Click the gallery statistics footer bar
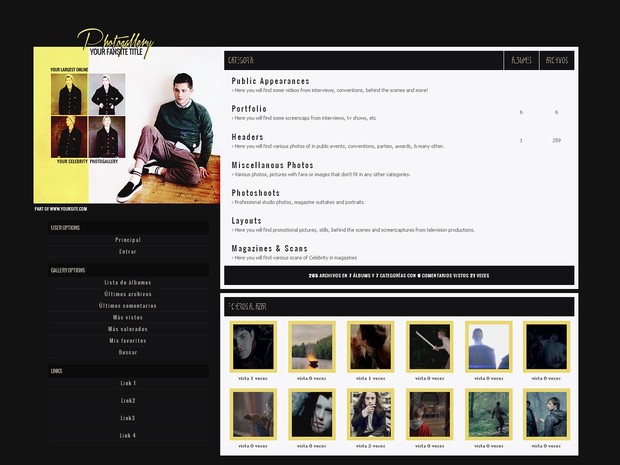Viewport: 620px width, 465px height. [x=399, y=275]
